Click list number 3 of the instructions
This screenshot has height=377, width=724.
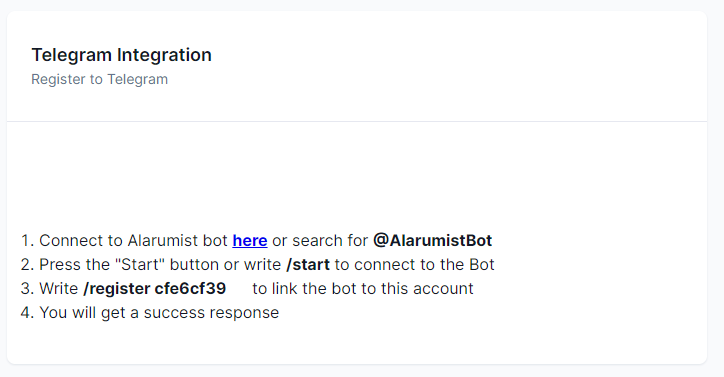pyautogui.click(x=27, y=289)
